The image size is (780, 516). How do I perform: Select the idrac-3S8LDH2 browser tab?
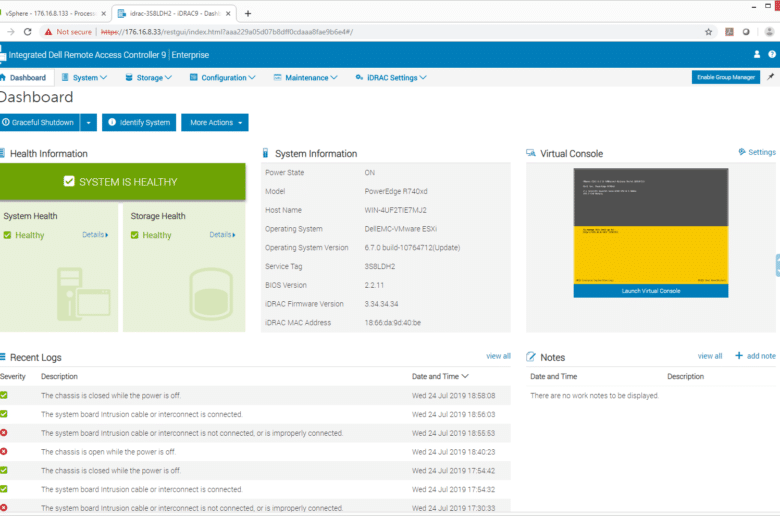(172, 13)
